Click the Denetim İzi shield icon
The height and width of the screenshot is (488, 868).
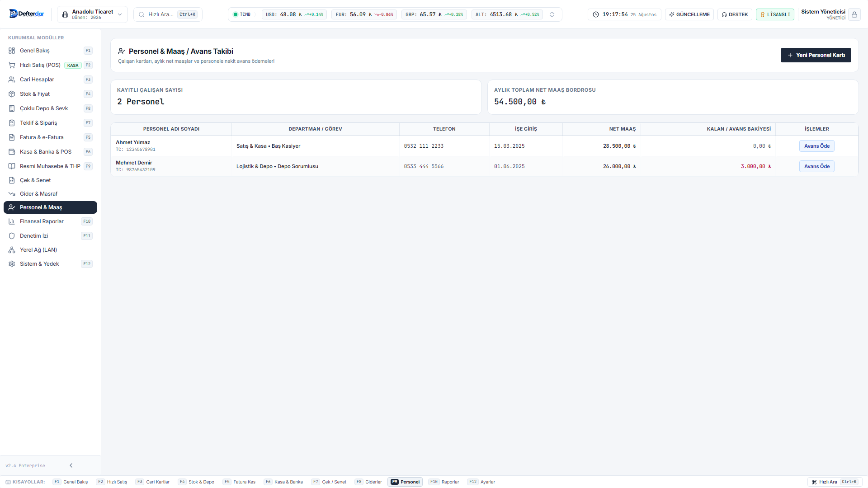(x=12, y=236)
